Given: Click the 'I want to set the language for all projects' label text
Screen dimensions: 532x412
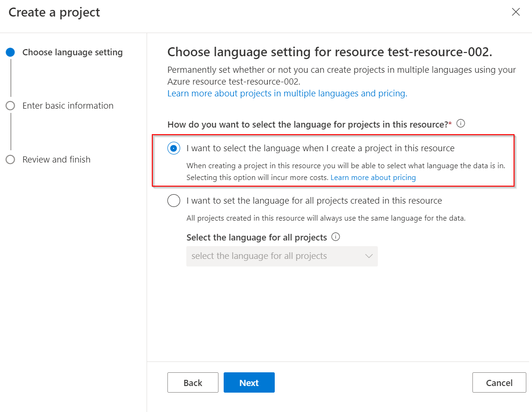Looking at the screenshot, I should [314, 201].
